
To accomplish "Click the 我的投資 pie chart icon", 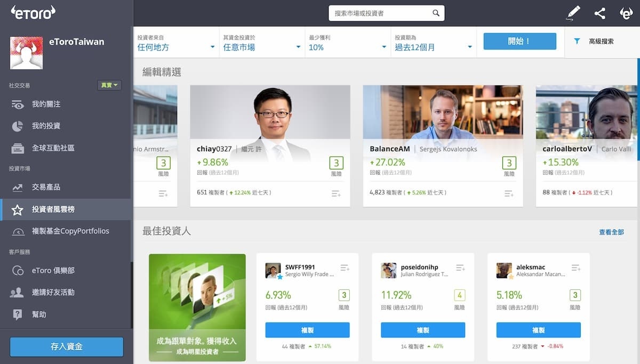I will pyautogui.click(x=18, y=126).
